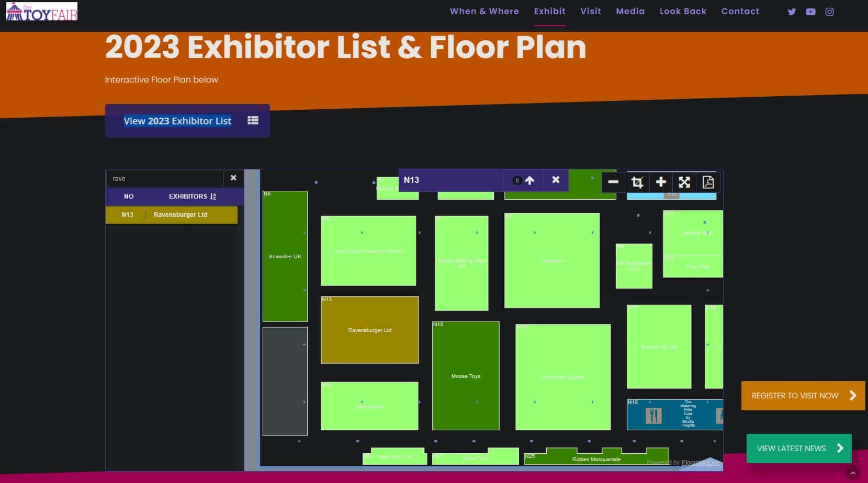Zoom out the floor plan with minus icon
Image resolution: width=868 pixels, height=483 pixels.
point(613,182)
